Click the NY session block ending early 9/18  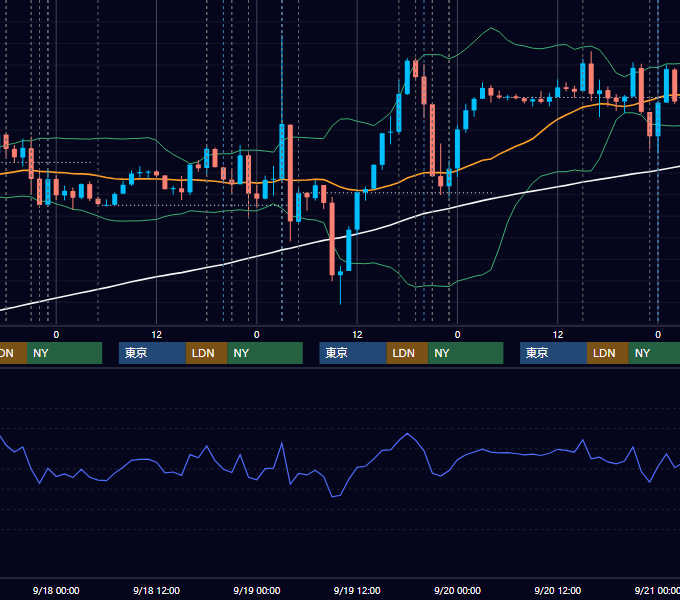(64, 353)
